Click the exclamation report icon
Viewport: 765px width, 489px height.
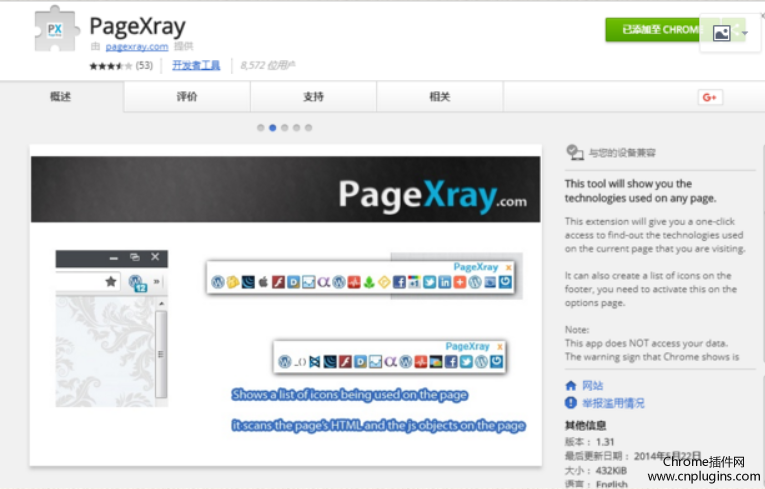(x=571, y=403)
